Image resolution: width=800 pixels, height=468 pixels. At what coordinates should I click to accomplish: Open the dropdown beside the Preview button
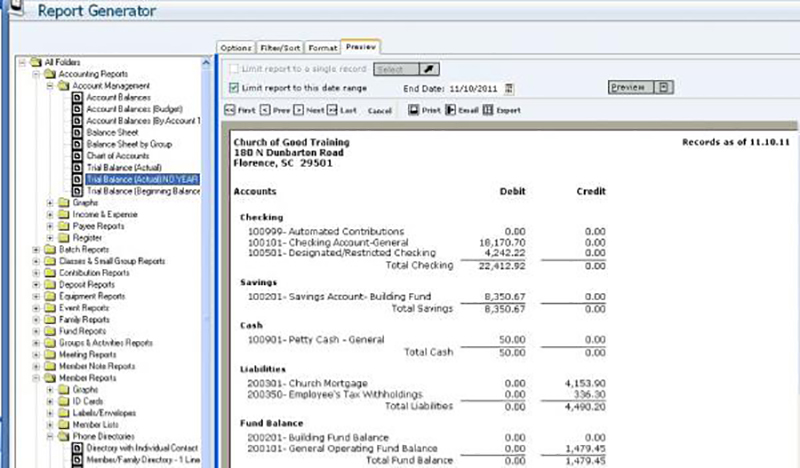pos(665,88)
